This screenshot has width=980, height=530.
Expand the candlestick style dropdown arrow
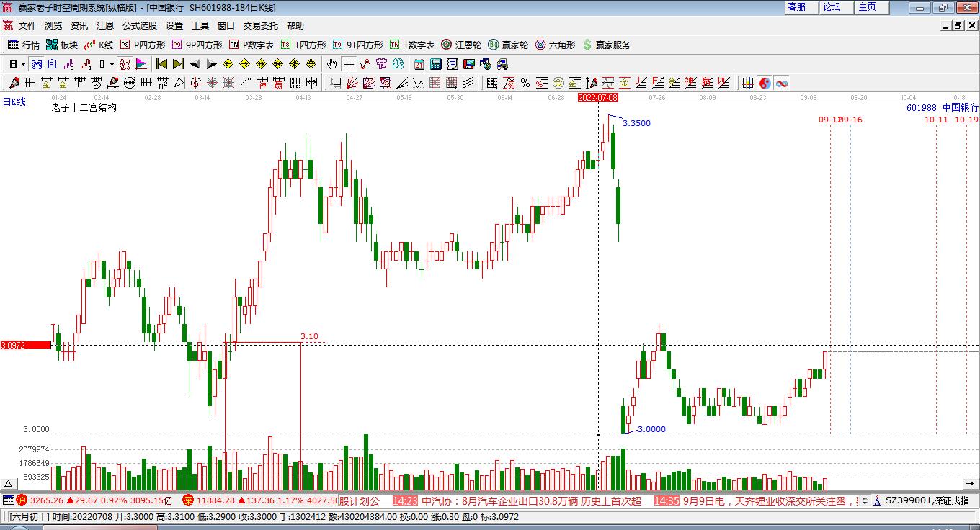pos(112,64)
